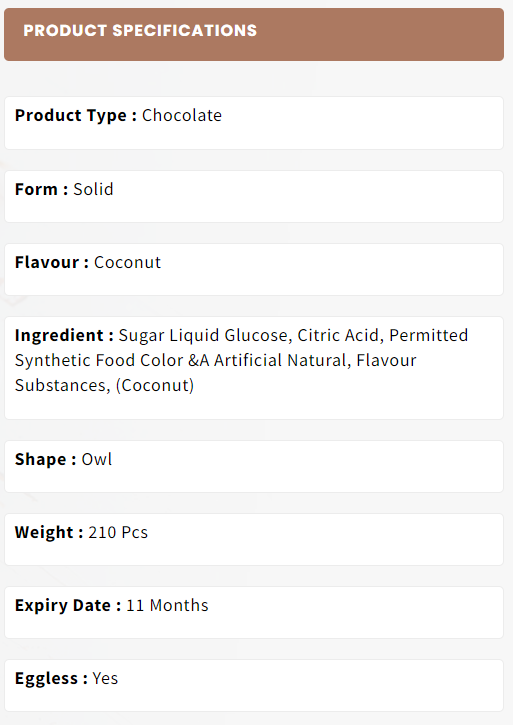Click the 'Ingredient :' bold label

(x=64, y=336)
